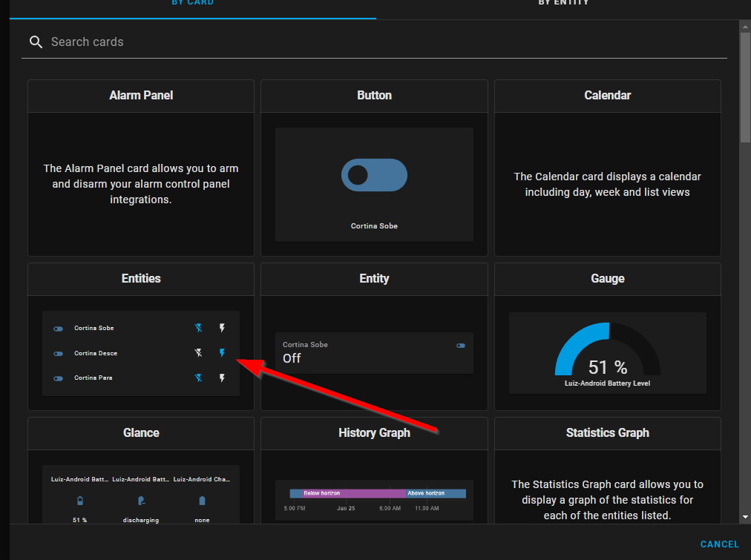Select the Statistics Graph card
The height and width of the screenshot is (560, 751).
(x=607, y=470)
